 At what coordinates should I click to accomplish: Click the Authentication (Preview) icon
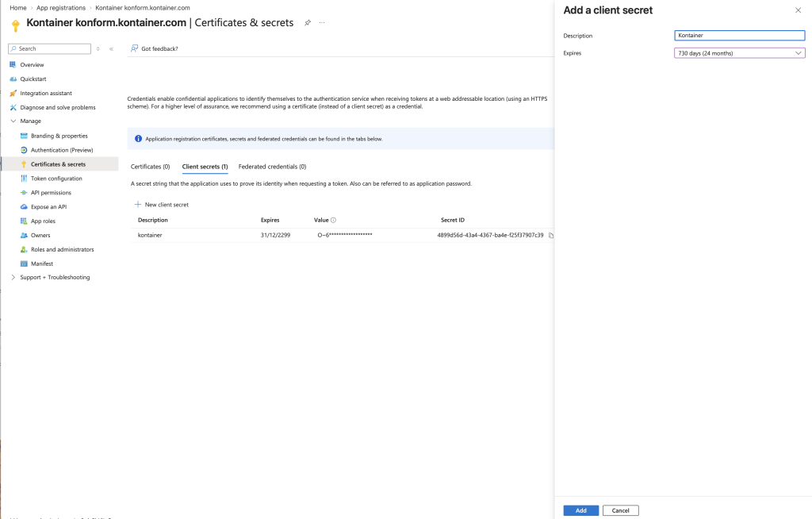[24, 150]
